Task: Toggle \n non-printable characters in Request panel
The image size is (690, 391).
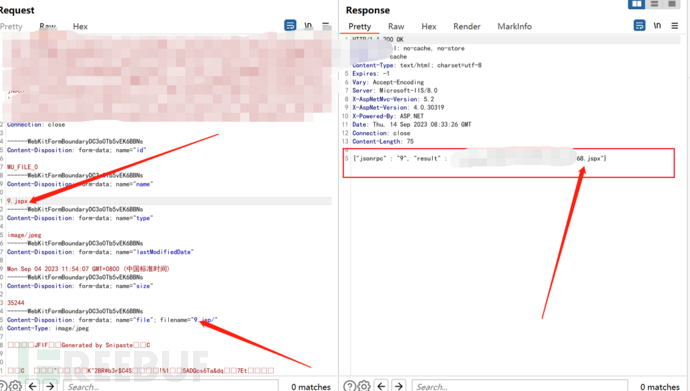Action: pos(308,26)
